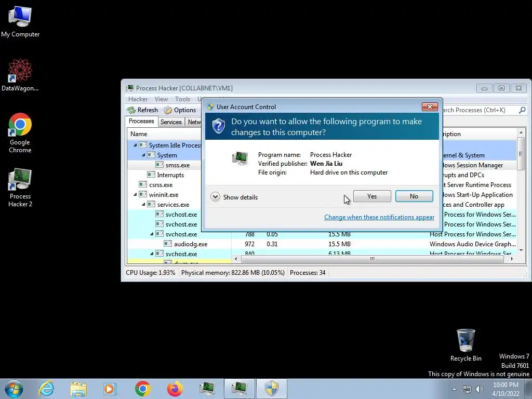Open the View menu in Process Hacker
The image size is (532, 399).
(x=161, y=99)
